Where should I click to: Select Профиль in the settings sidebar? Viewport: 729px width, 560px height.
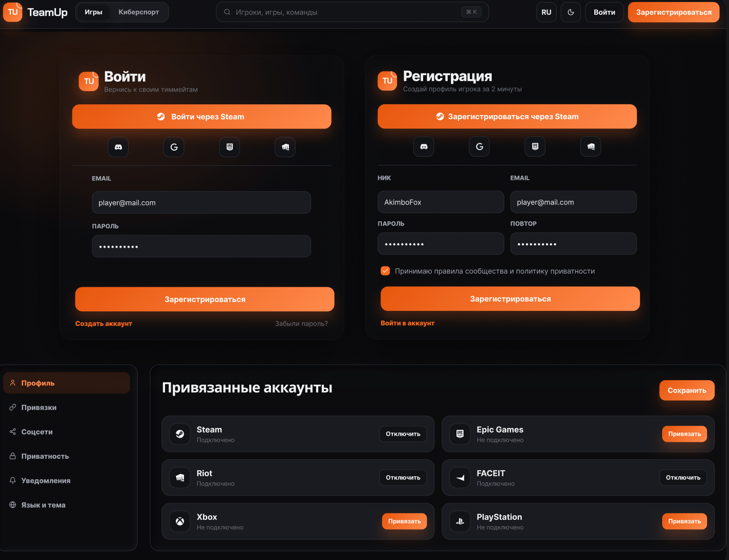[67, 383]
